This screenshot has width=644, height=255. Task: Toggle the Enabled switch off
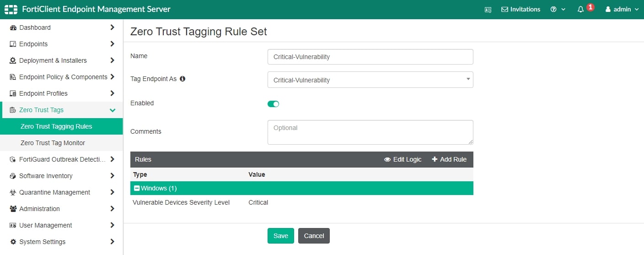click(273, 104)
